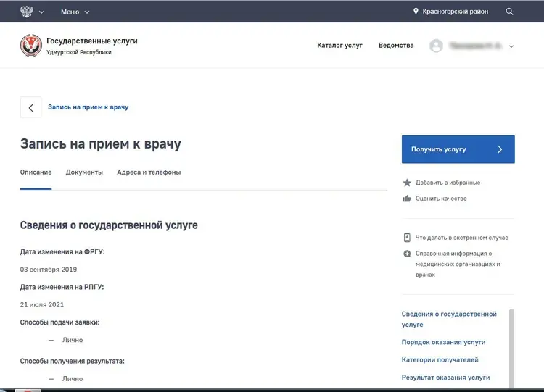This screenshot has height=392, width=544.
Task: Click the date 21 июля 2021
Action: [42, 304]
